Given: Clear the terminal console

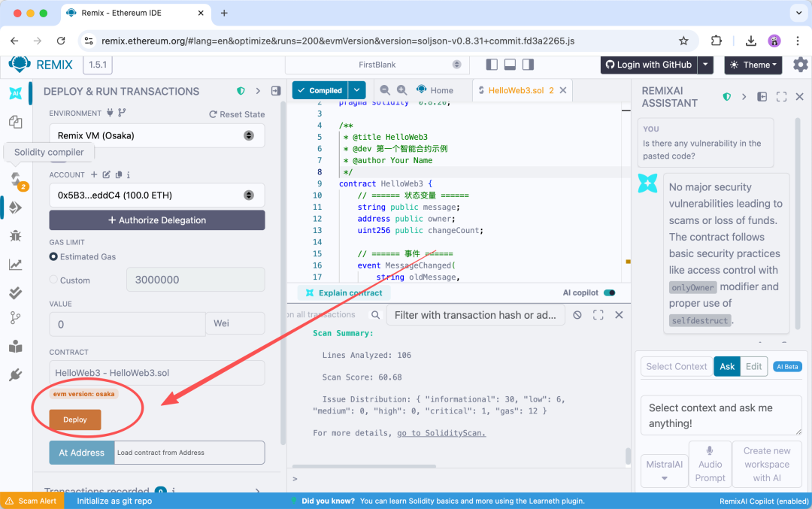Looking at the screenshot, I should 577,315.
